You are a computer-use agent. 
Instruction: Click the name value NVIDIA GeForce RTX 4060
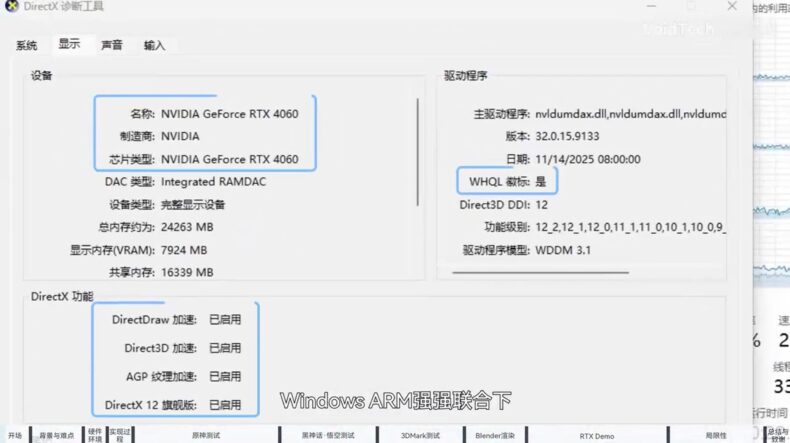click(230, 114)
